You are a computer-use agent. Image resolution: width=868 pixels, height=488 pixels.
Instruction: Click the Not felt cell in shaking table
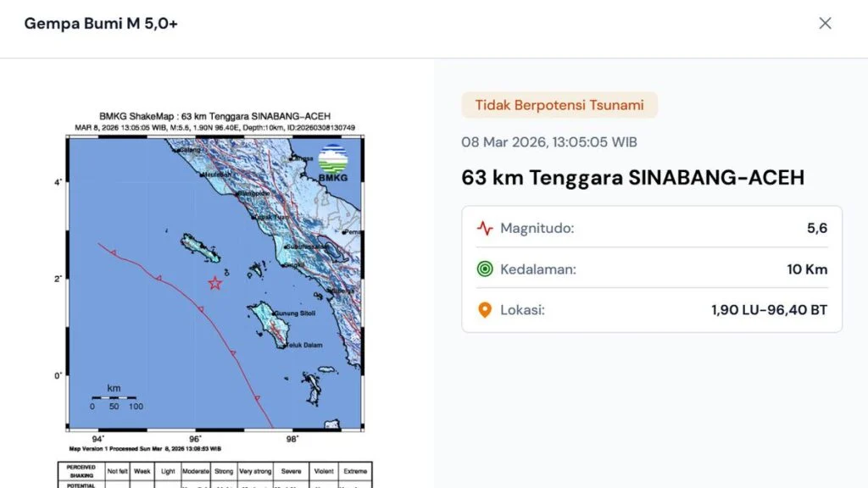117,471
